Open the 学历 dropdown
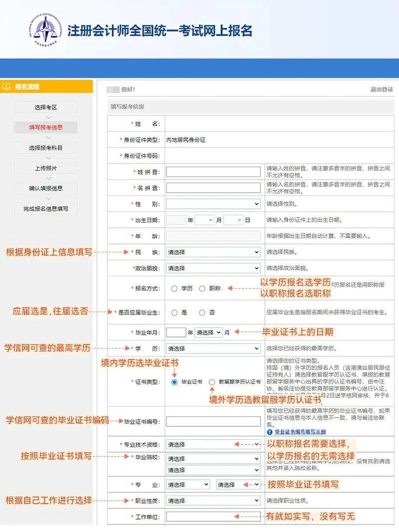Screen dimensions: 399x532 (213, 349)
